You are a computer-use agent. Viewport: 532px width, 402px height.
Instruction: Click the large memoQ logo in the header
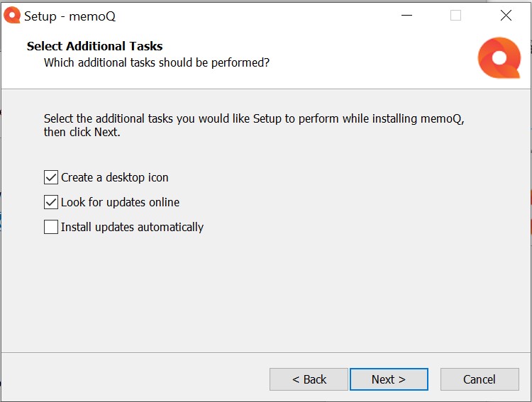point(499,57)
